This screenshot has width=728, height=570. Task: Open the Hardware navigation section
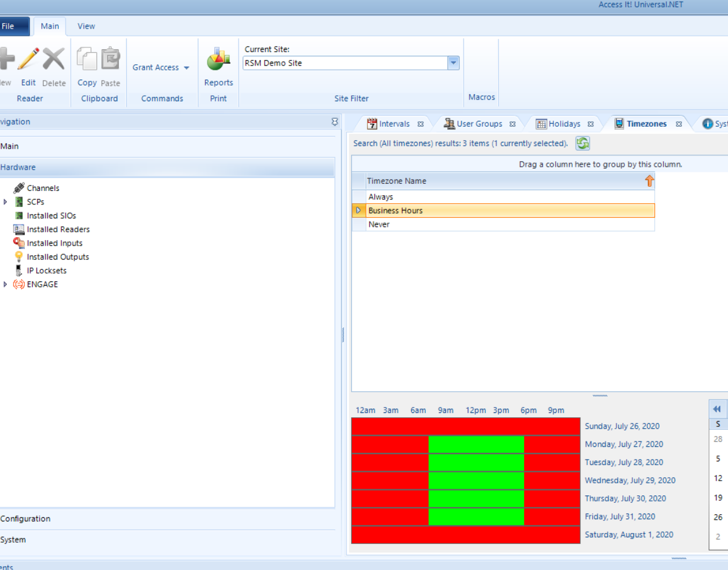[167, 167]
